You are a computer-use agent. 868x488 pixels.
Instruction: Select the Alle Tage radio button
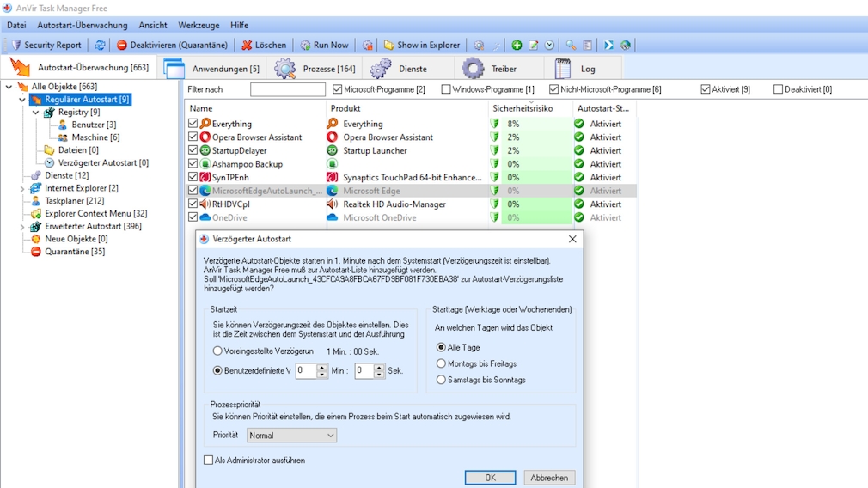point(441,347)
